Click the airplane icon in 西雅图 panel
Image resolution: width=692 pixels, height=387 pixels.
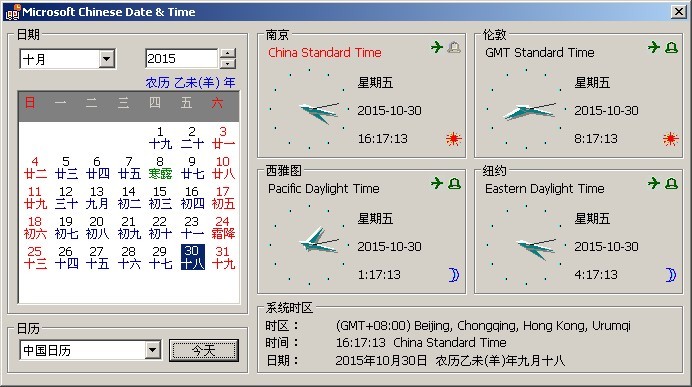[x=436, y=183]
